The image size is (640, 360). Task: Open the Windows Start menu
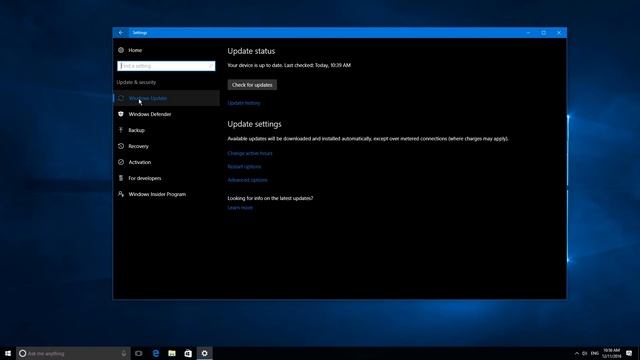8,353
